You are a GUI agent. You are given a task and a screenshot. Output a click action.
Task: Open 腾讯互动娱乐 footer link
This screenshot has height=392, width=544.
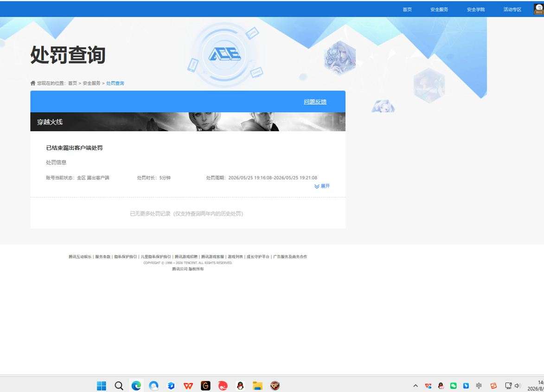point(80,257)
